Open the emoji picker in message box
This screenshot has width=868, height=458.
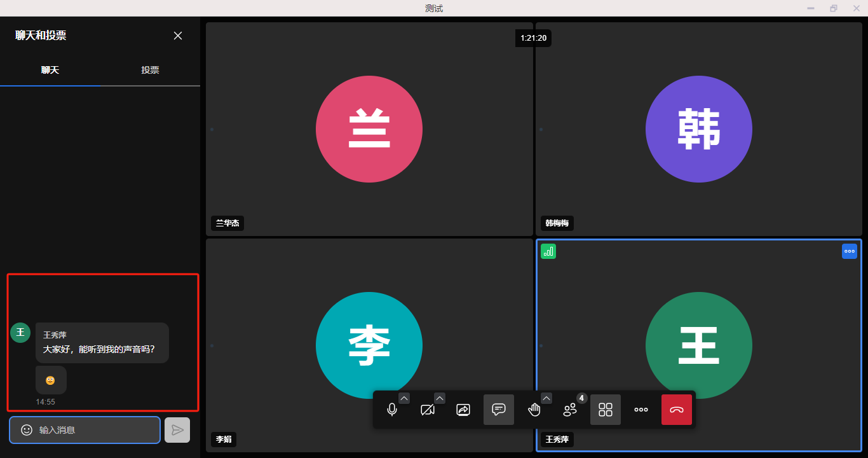click(27, 430)
